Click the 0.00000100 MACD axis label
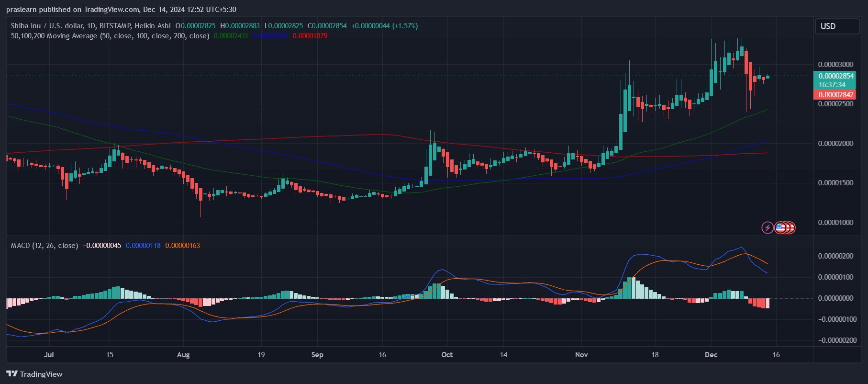The image size is (868, 384). coord(835,277)
